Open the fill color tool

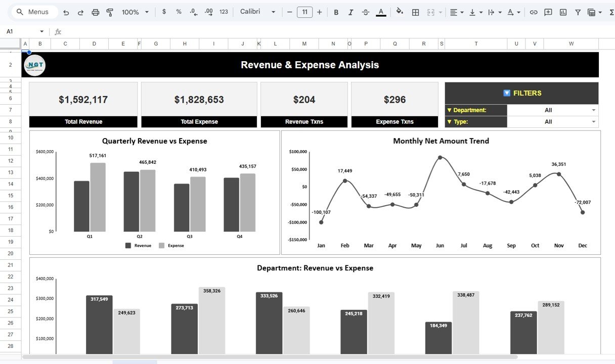(400, 12)
